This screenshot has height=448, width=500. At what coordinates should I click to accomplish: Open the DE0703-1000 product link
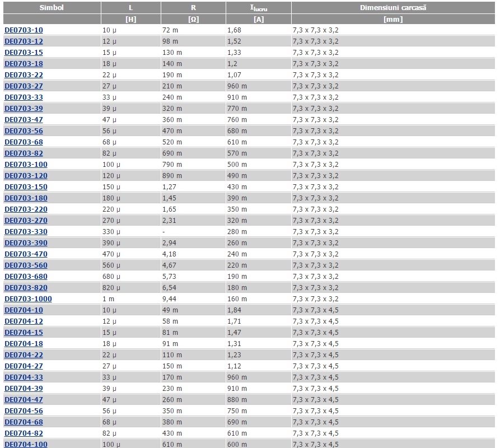click(28, 299)
